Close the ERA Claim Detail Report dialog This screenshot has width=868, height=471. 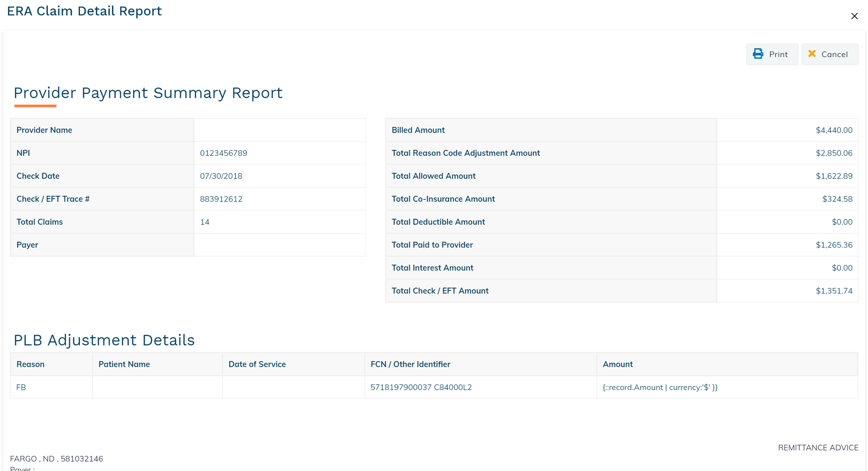[854, 16]
